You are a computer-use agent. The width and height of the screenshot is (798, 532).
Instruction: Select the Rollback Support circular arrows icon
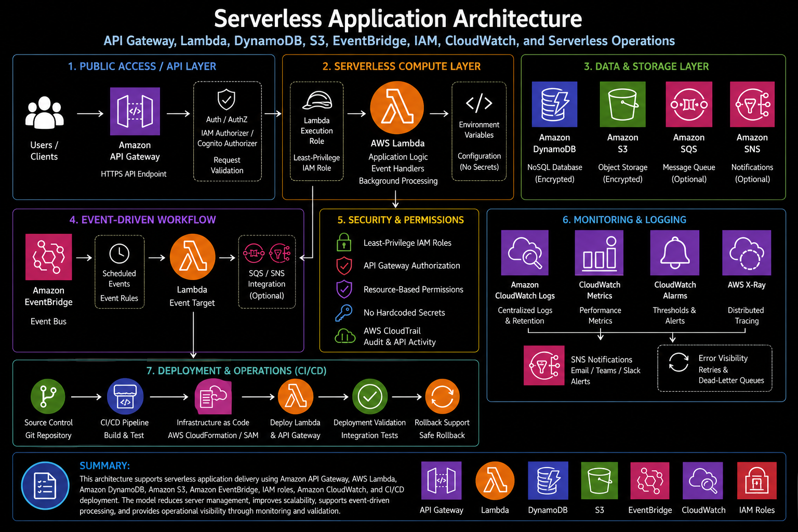(442, 397)
